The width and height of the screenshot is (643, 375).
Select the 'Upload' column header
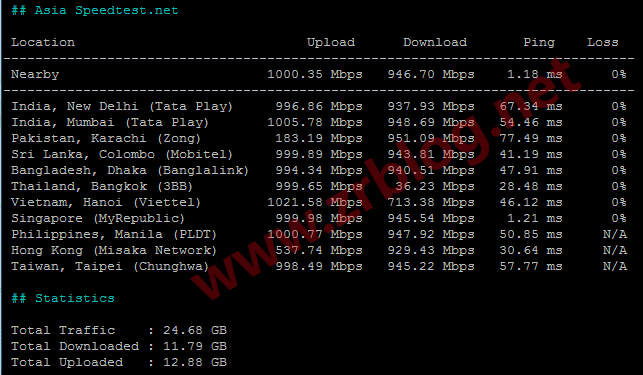click(331, 42)
